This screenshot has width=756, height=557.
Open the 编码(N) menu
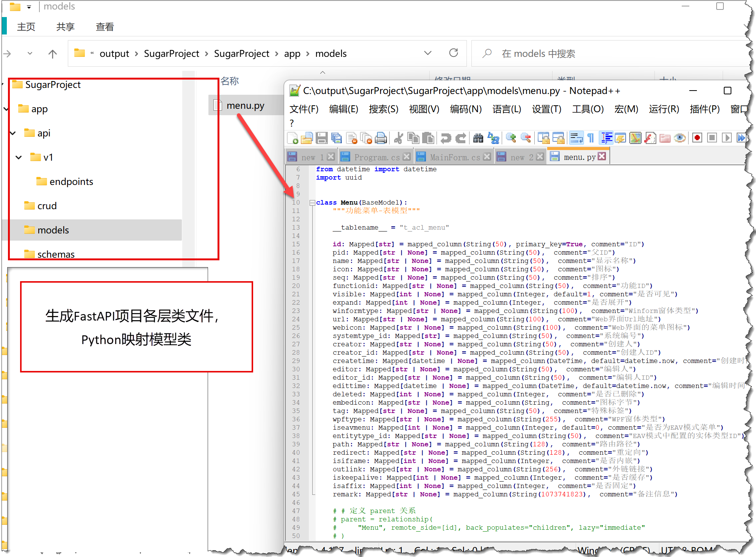pyautogui.click(x=465, y=109)
